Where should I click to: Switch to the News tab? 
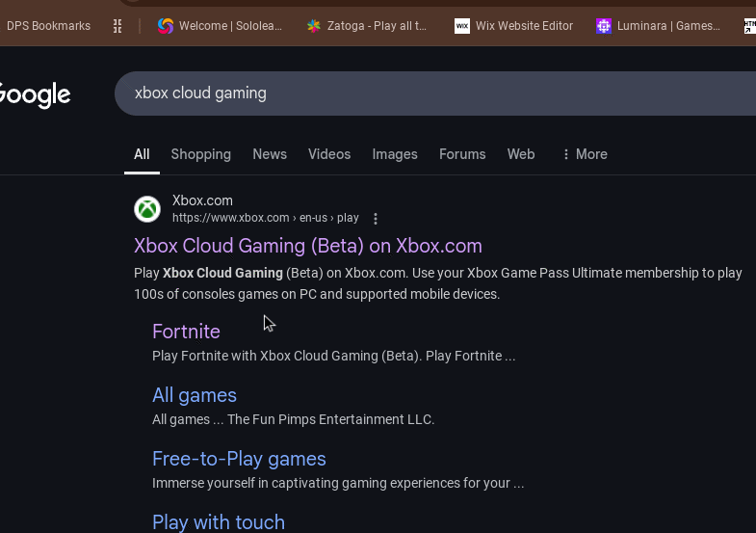270,154
